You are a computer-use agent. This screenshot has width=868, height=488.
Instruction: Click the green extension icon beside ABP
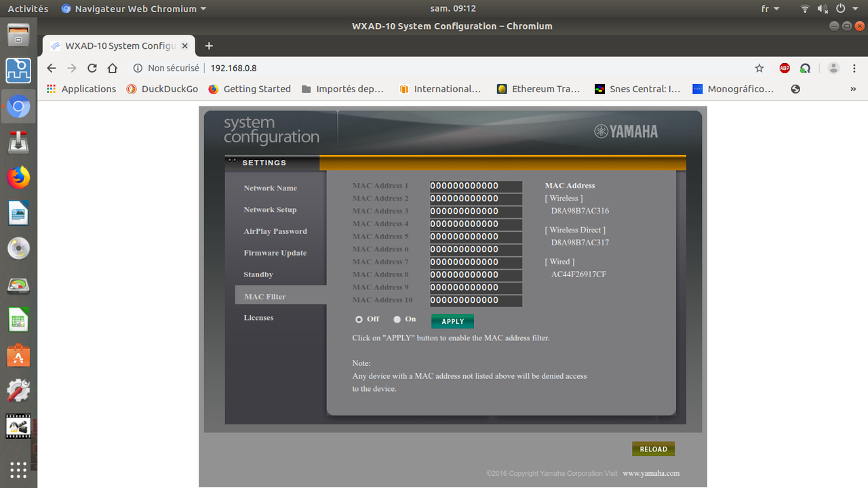805,68
